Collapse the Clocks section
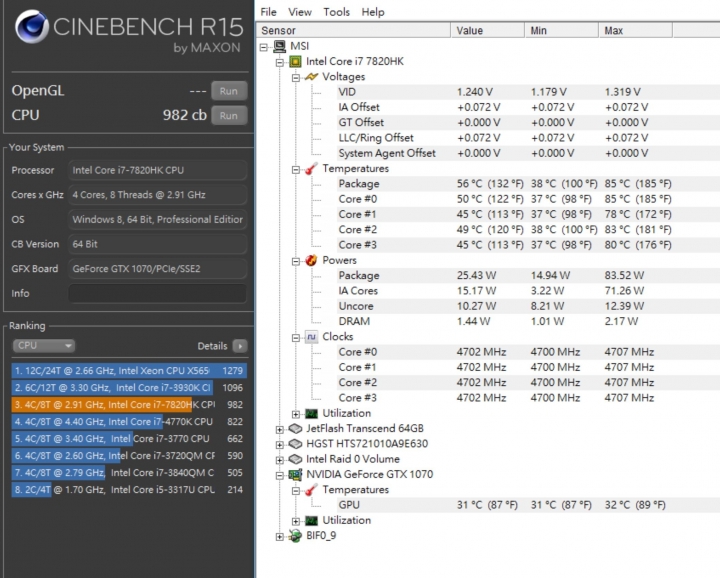The image size is (720, 578). tap(296, 338)
